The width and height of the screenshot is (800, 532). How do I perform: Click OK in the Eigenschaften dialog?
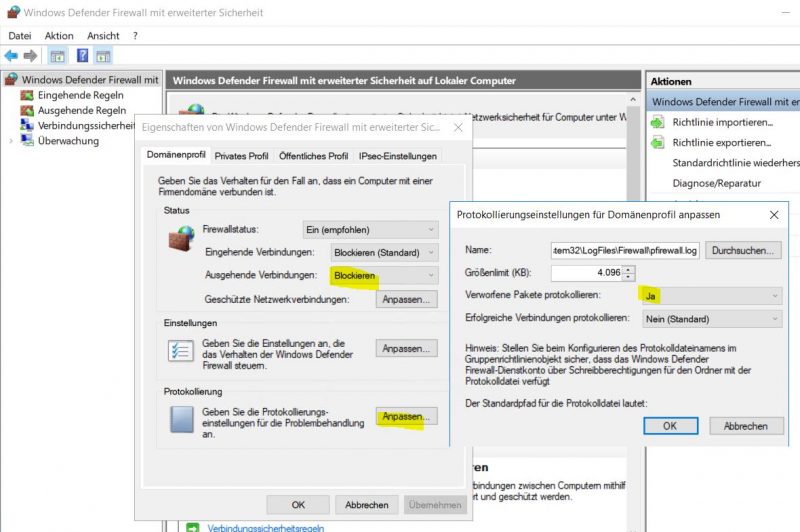coord(298,504)
